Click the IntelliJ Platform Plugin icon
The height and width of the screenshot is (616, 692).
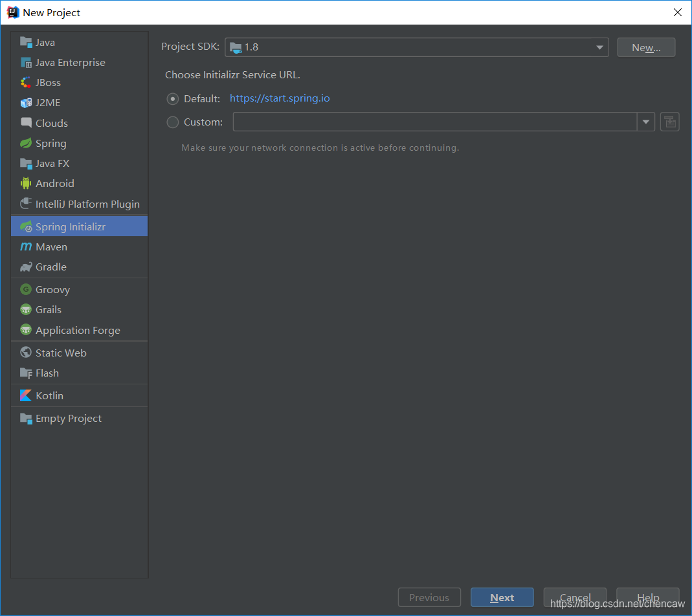click(26, 203)
